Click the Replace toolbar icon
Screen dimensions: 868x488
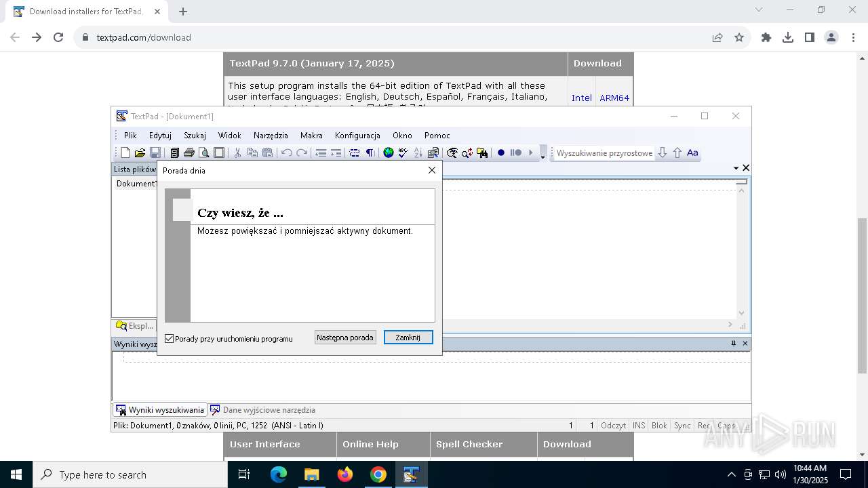pos(467,152)
